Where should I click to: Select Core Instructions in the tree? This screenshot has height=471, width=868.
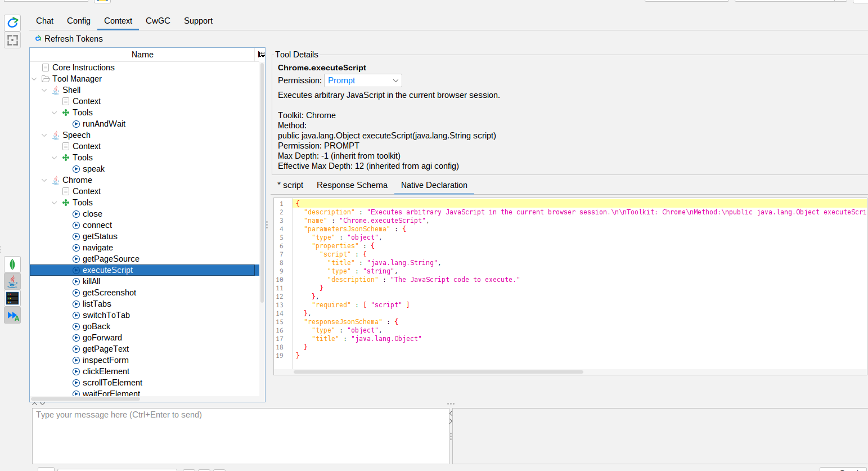tap(83, 68)
